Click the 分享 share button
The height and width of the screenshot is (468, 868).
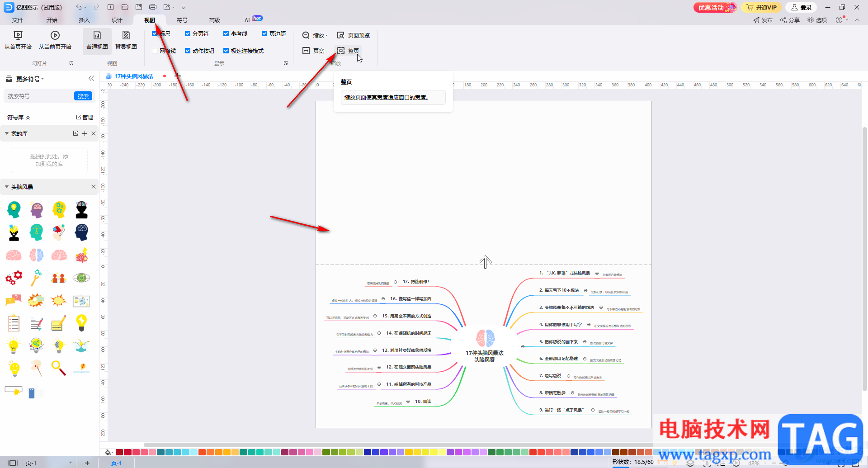coord(790,20)
